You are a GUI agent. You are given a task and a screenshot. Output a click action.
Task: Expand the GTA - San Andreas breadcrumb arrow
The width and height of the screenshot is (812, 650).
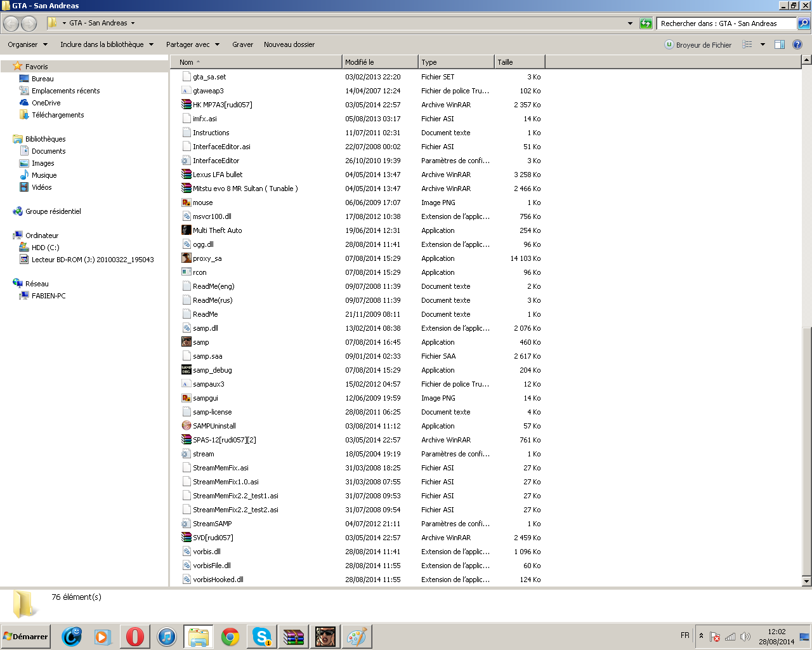(133, 23)
